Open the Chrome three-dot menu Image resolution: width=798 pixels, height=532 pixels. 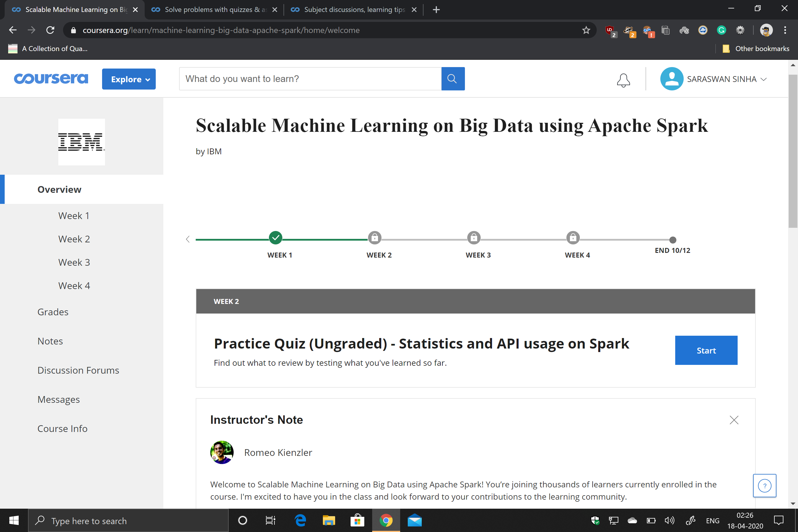pyautogui.click(x=785, y=30)
